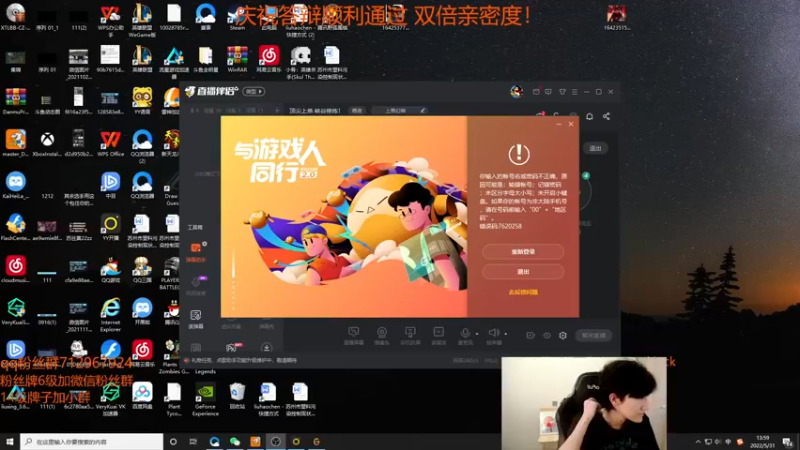800x450 pixels.
Task: Open Task View in taskbar
Action: coord(193,442)
